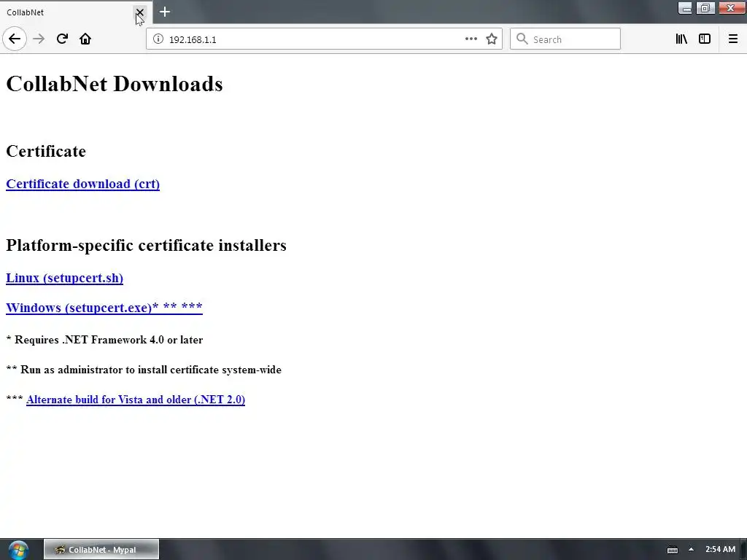The width and height of the screenshot is (747, 560).
Task: Download the certificate (crt) link
Action: [x=83, y=184]
